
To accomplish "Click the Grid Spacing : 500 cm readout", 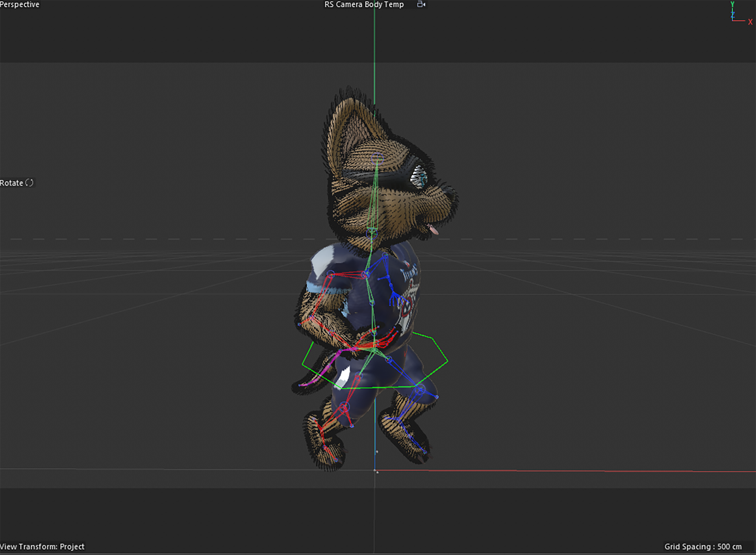I will pyautogui.click(x=703, y=546).
